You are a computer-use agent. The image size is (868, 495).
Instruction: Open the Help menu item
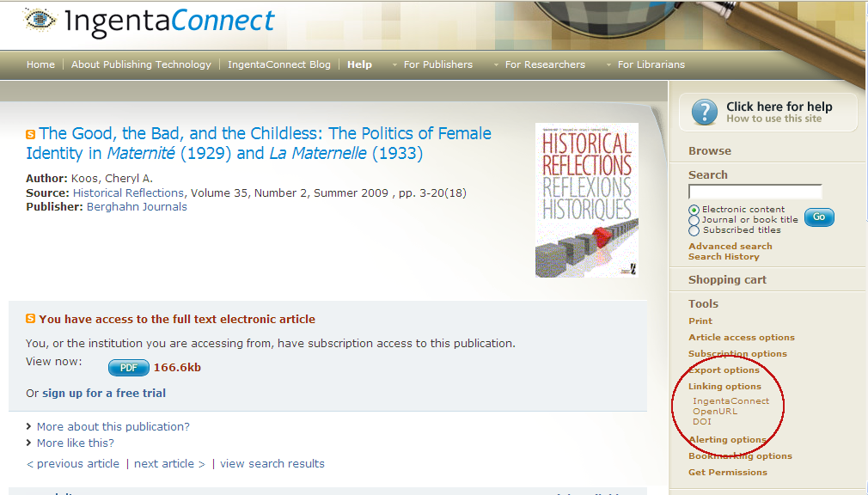[359, 64]
